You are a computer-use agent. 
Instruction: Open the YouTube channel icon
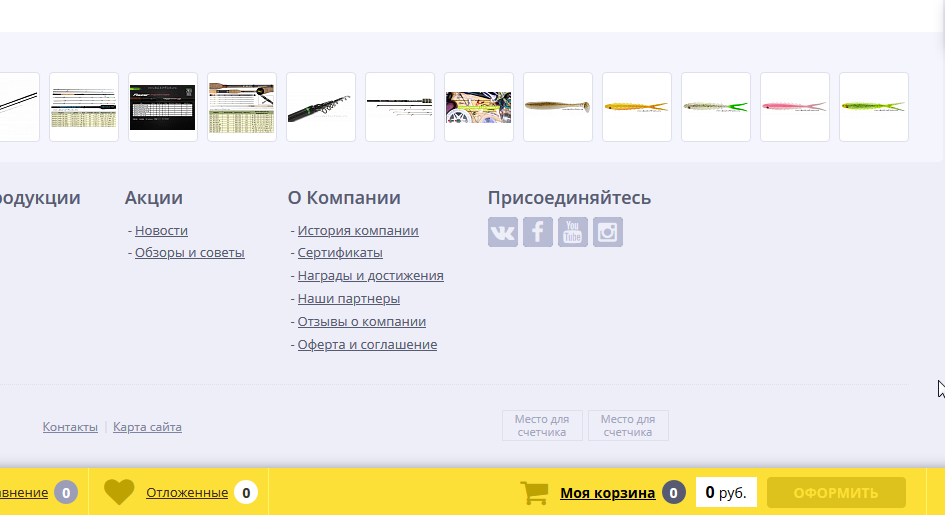coord(573,232)
